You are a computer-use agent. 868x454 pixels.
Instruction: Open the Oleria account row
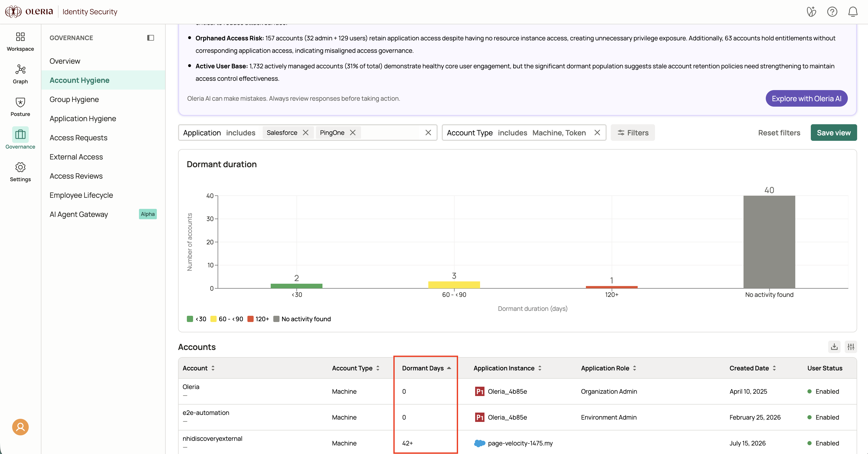pos(517,391)
